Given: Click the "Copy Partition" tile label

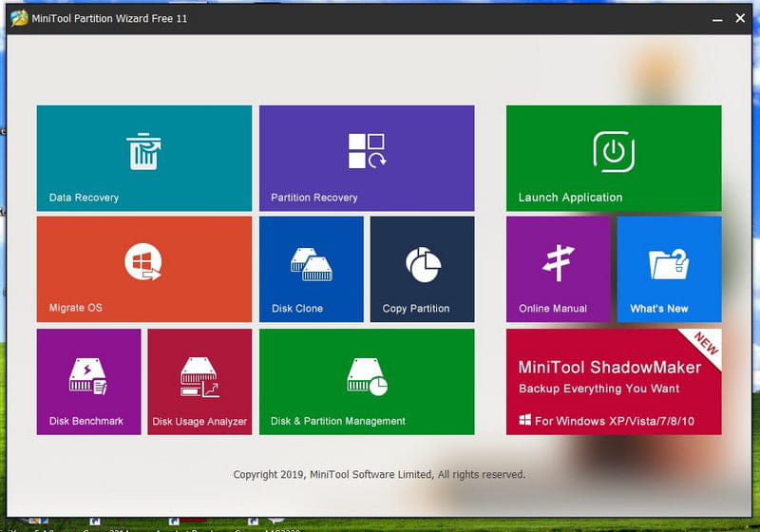Looking at the screenshot, I should [x=416, y=309].
